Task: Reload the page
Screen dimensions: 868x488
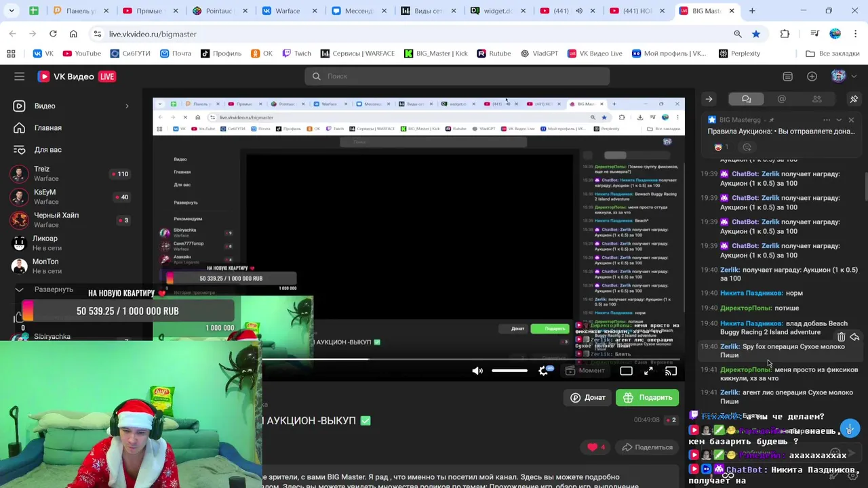Action: pos(53,34)
